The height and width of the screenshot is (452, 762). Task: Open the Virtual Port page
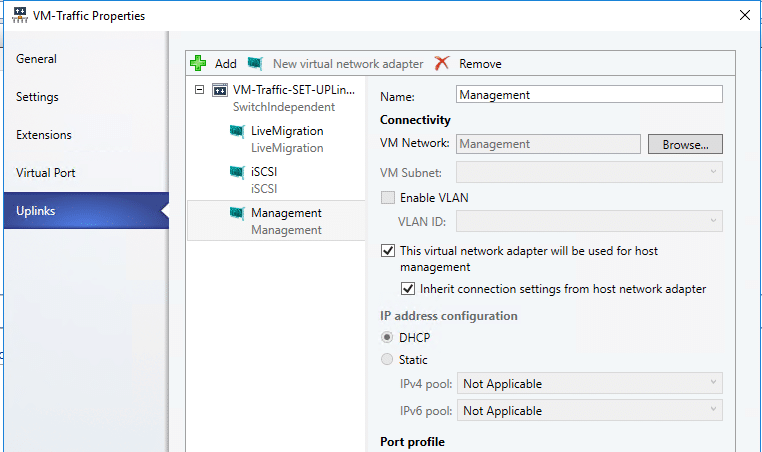[x=86, y=173]
